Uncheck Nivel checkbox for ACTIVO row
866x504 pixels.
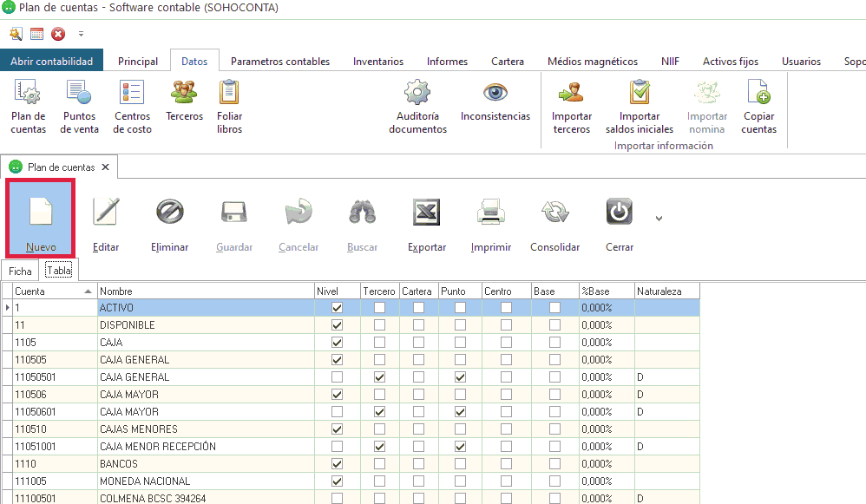338,308
